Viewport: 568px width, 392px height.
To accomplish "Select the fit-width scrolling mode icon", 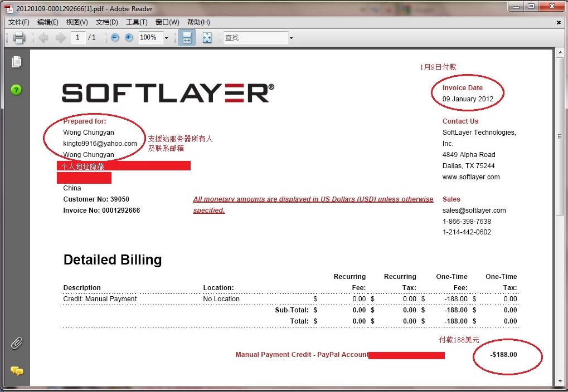I will [x=187, y=38].
